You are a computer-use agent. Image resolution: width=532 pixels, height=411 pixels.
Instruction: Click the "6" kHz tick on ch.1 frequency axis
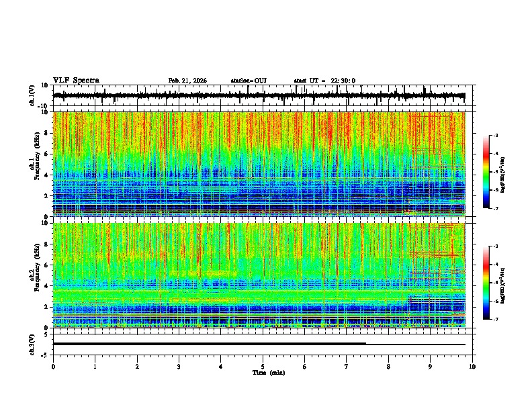(46, 154)
